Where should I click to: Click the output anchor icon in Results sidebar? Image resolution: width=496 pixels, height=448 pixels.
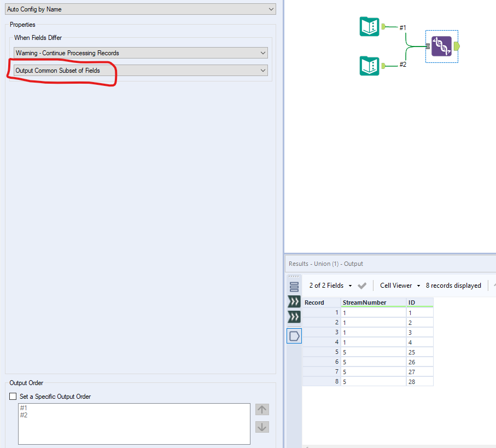tap(294, 335)
